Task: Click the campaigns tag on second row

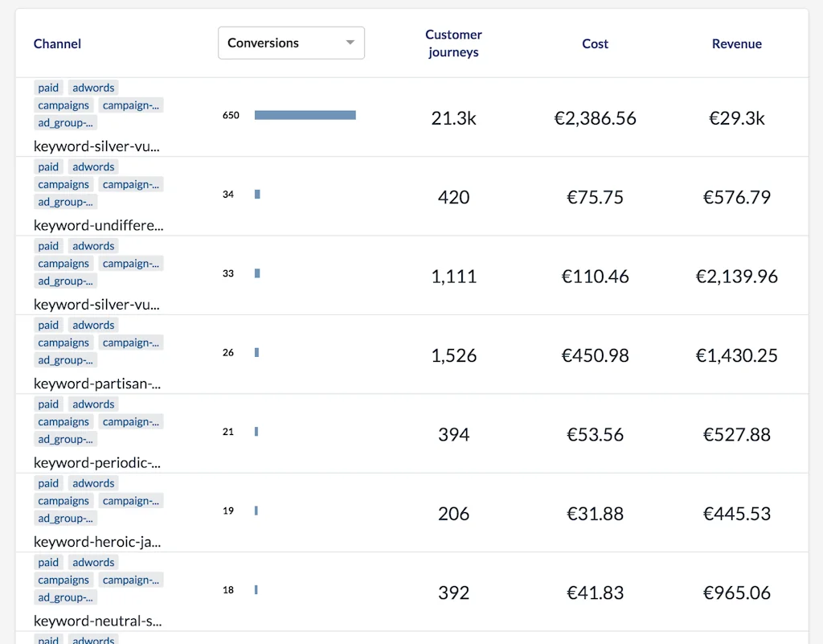Action: click(x=63, y=184)
